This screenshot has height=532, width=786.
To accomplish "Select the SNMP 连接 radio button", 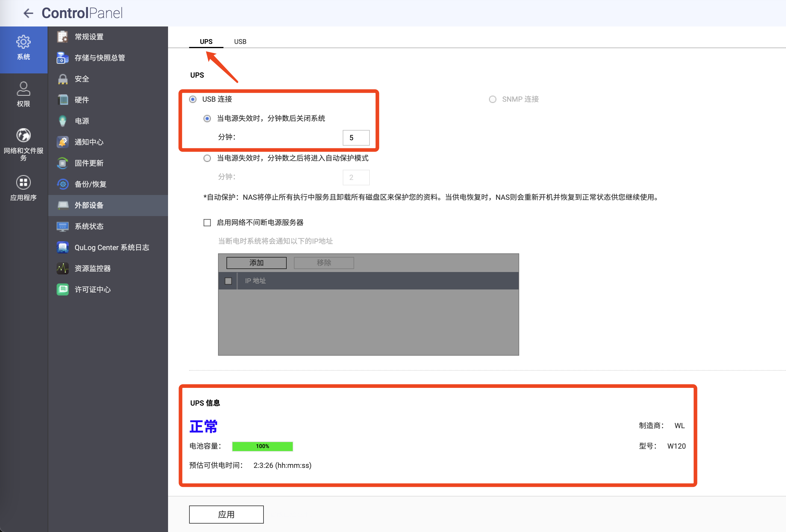I will click(x=492, y=99).
